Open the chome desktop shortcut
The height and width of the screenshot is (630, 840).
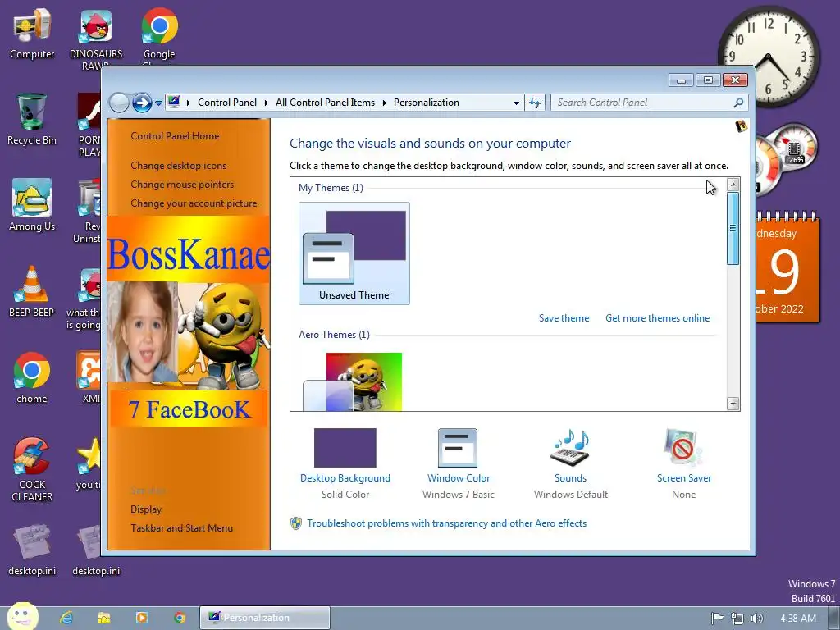(x=32, y=377)
